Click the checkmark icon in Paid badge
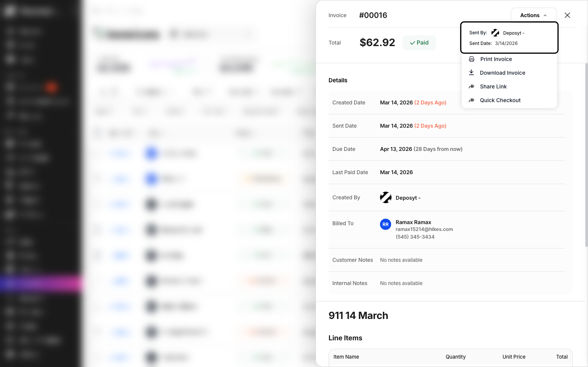The image size is (588, 367). [x=412, y=43]
